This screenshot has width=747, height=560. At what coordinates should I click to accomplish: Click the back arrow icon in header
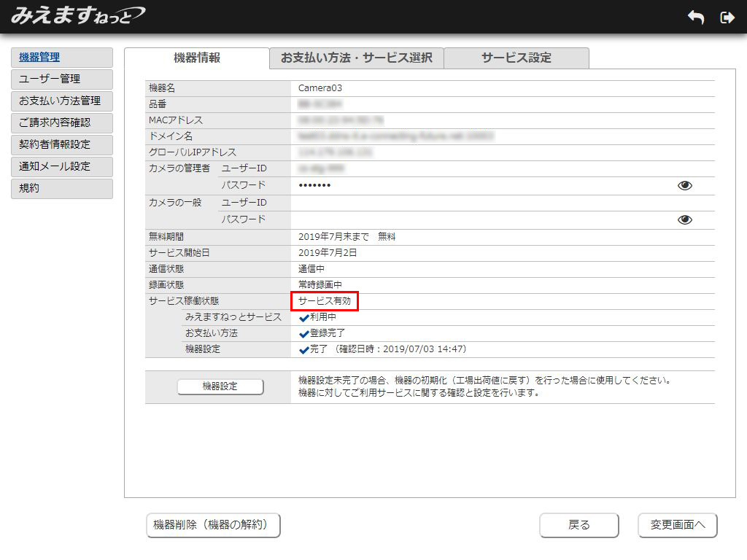(x=695, y=17)
